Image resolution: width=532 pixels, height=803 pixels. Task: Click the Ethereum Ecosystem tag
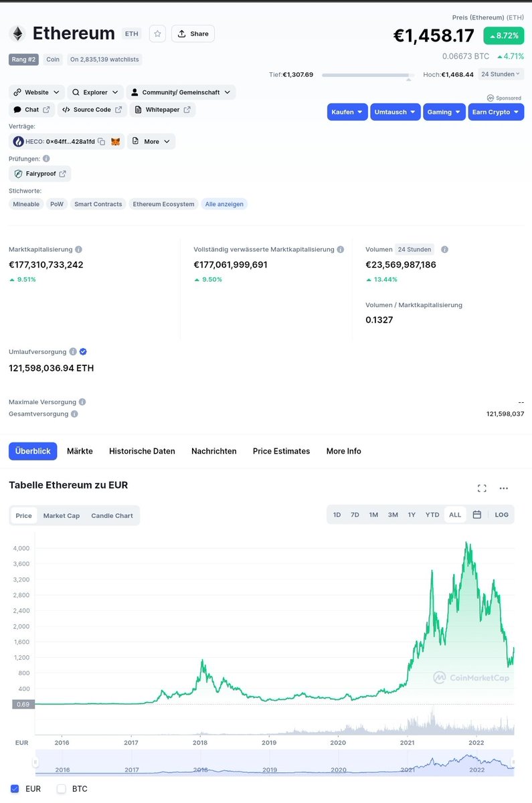163,204
